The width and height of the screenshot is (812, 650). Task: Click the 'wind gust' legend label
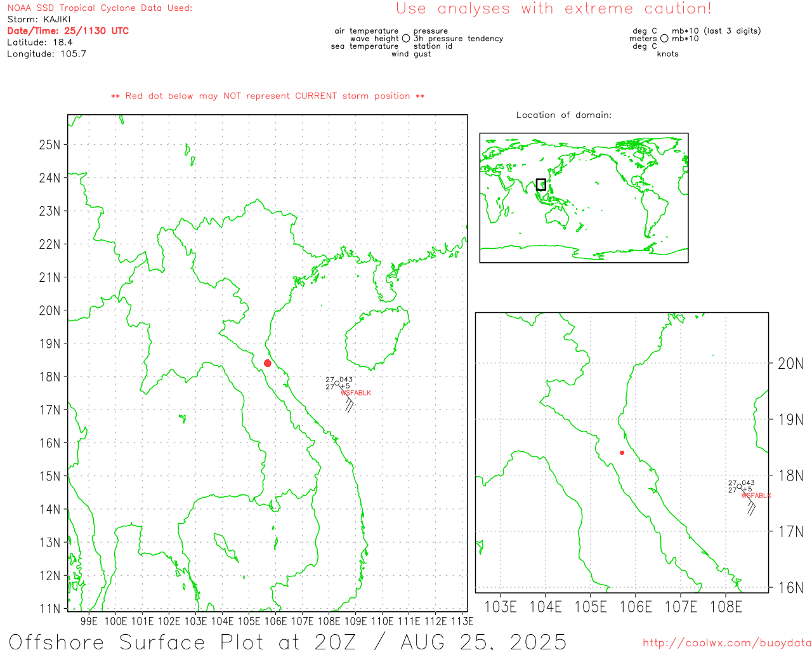[411, 54]
